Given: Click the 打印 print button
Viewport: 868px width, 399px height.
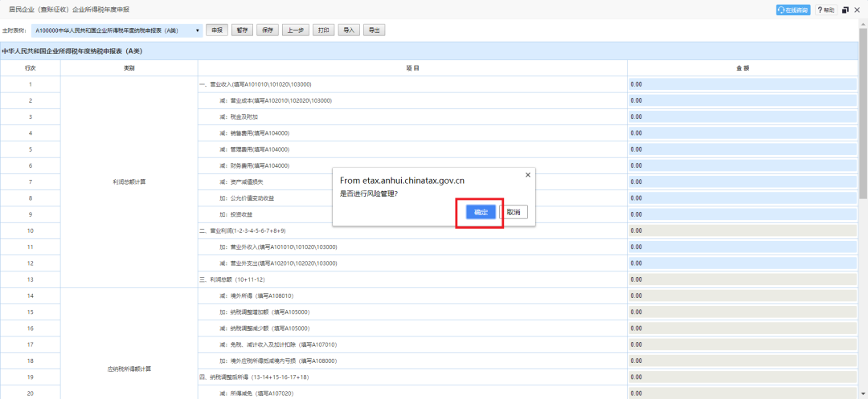Looking at the screenshot, I should [323, 31].
